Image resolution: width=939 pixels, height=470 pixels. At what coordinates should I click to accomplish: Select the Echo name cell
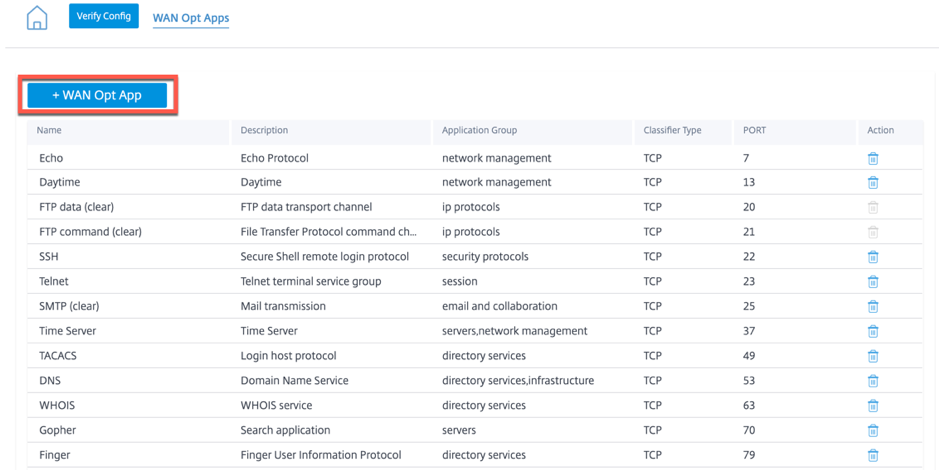click(51, 158)
